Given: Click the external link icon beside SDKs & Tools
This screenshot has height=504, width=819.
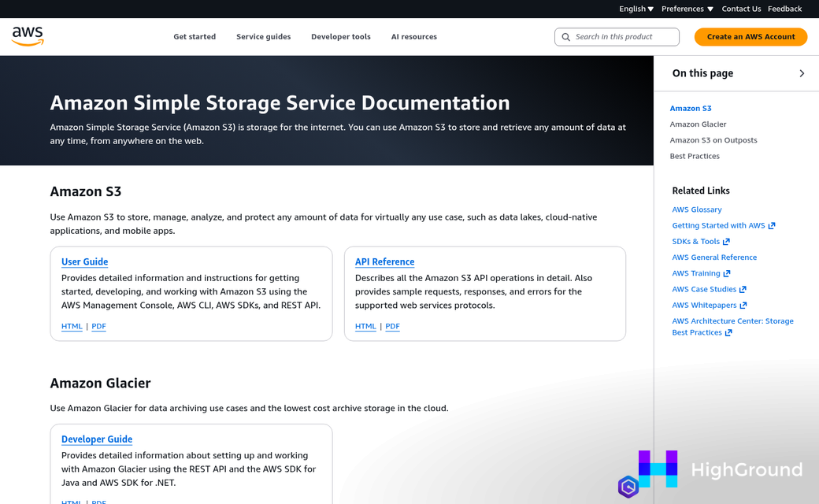Looking at the screenshot, I should [x=728, y=241].
